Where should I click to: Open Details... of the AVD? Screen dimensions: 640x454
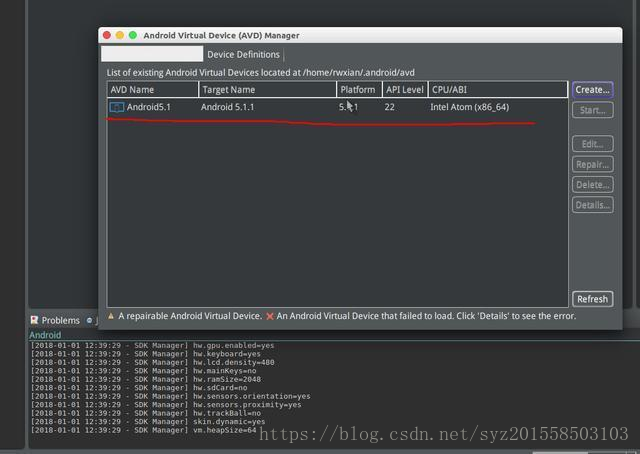click(593, 205)
